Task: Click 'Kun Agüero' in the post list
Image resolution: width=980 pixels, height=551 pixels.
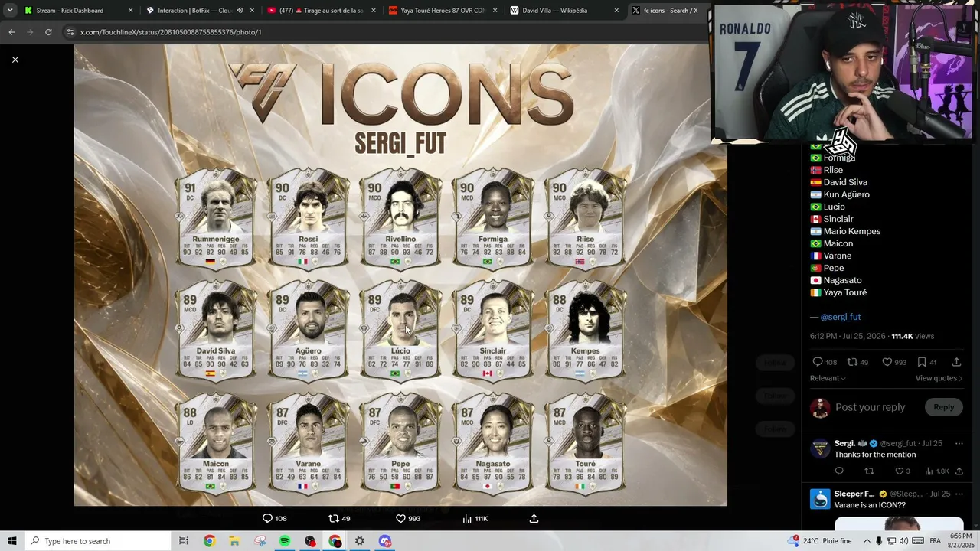Action: pos(846,194)
